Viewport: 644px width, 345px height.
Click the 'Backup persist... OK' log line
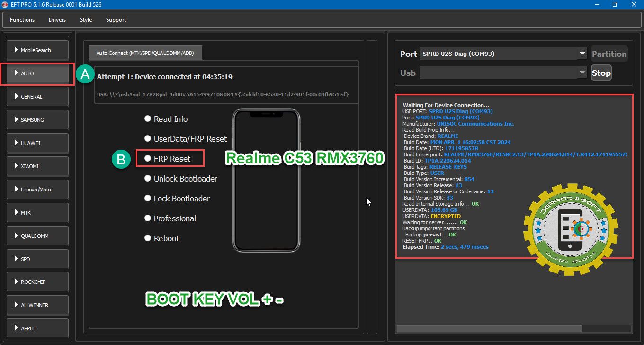tap(431, 235)
